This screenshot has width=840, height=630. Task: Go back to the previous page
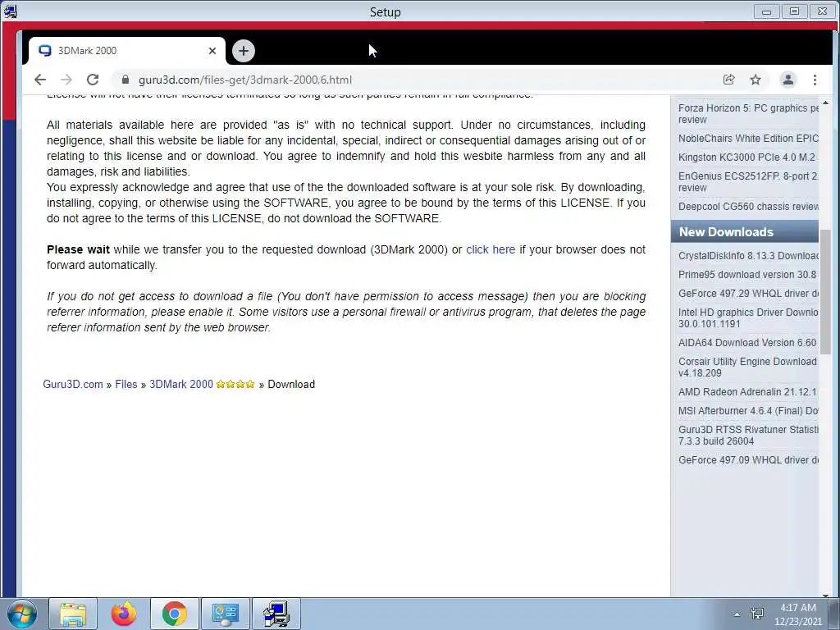(40, 80)
